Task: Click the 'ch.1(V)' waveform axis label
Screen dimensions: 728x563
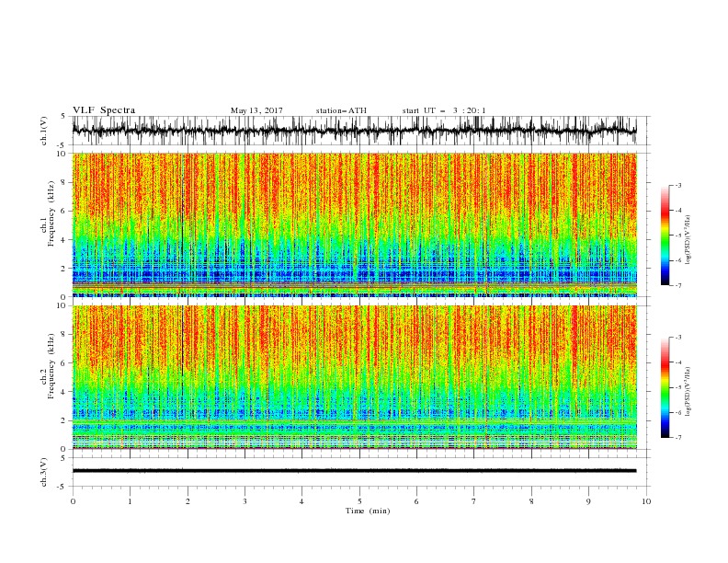Action: [x=44, y=131]
